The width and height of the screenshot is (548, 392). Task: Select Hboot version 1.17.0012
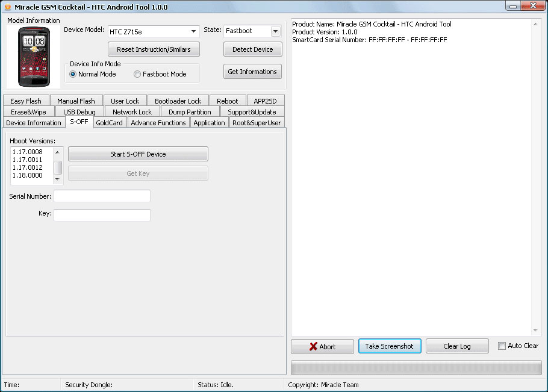(x=28, y=167)
